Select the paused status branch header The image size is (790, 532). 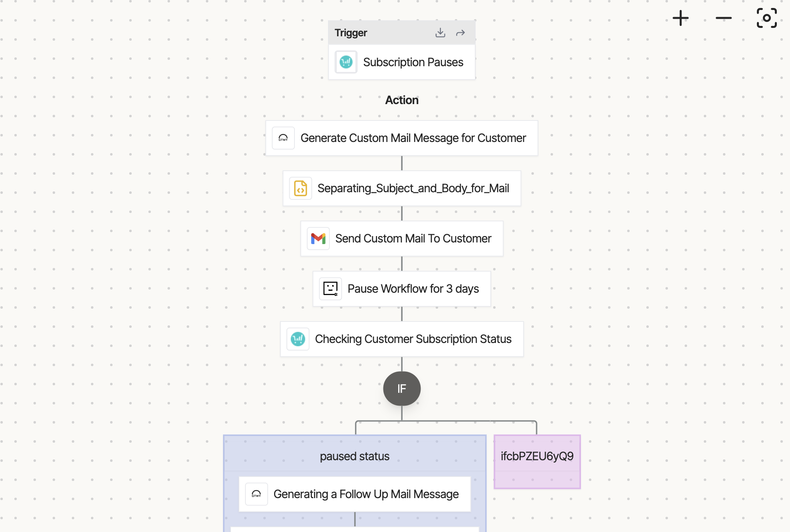(x=355, y=456)
